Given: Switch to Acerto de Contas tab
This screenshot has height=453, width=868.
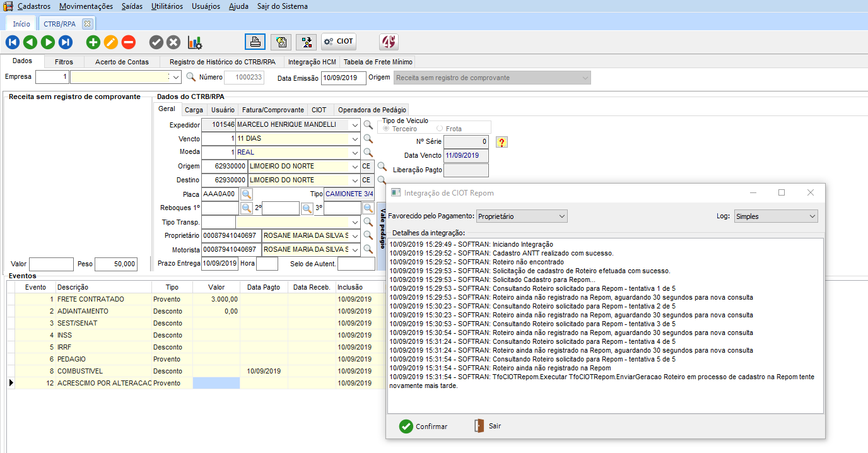Looking at the screenshot, I should click(122, 62).
